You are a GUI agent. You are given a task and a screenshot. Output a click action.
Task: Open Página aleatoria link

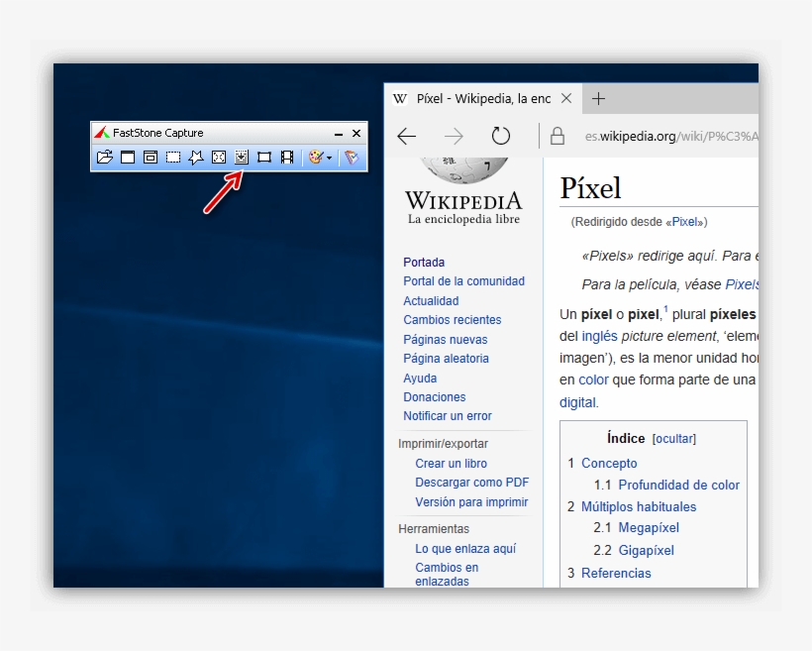point(446,358)
